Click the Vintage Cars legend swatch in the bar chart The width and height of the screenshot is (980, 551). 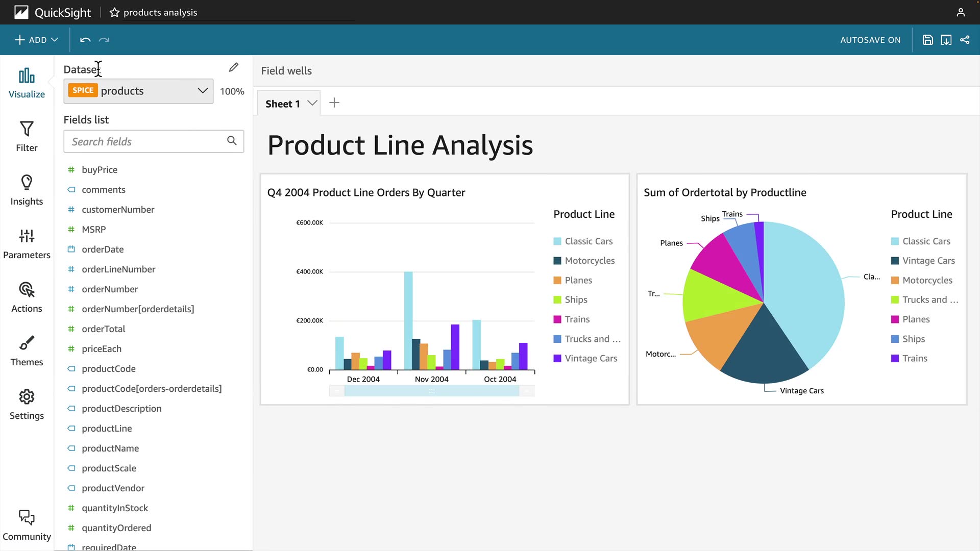[x=557, y=359]
